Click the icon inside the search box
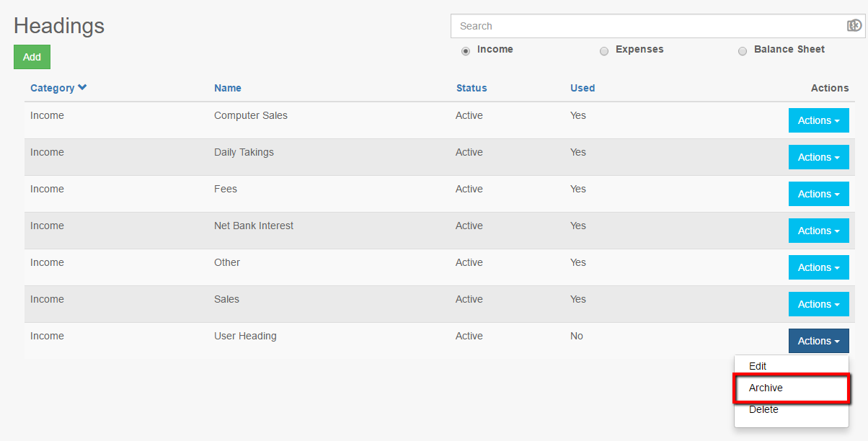 [854, 26]
